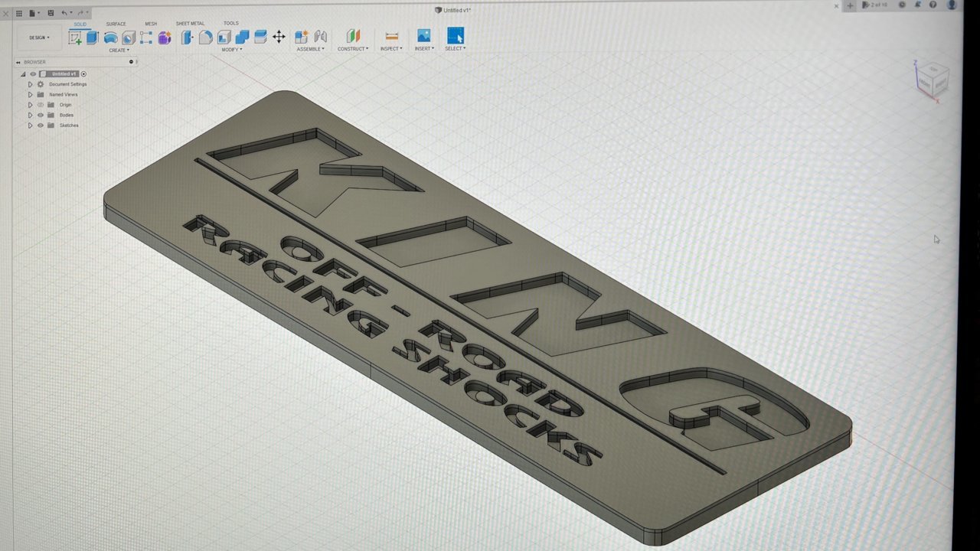The image size is (980, 551).
Task: Open the DESIGN workspace dropdown
Action: click(38, 37)
